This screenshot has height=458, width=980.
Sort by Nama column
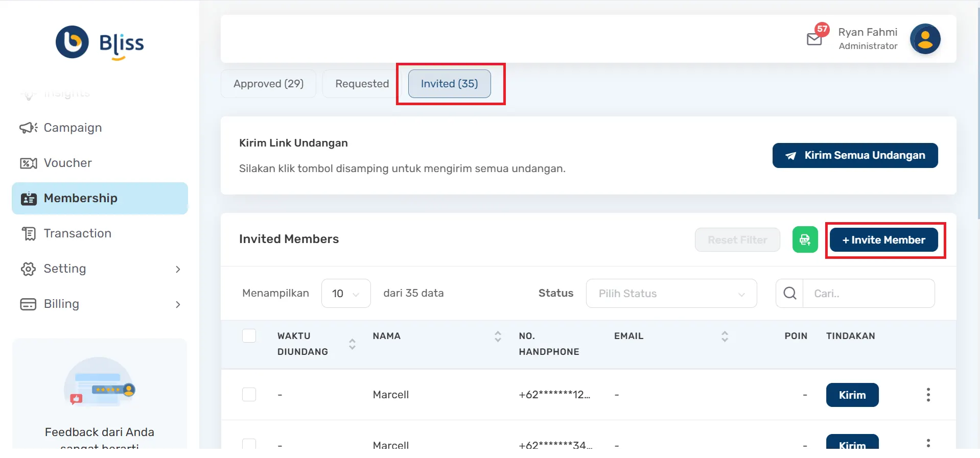[x=498, y=336]
